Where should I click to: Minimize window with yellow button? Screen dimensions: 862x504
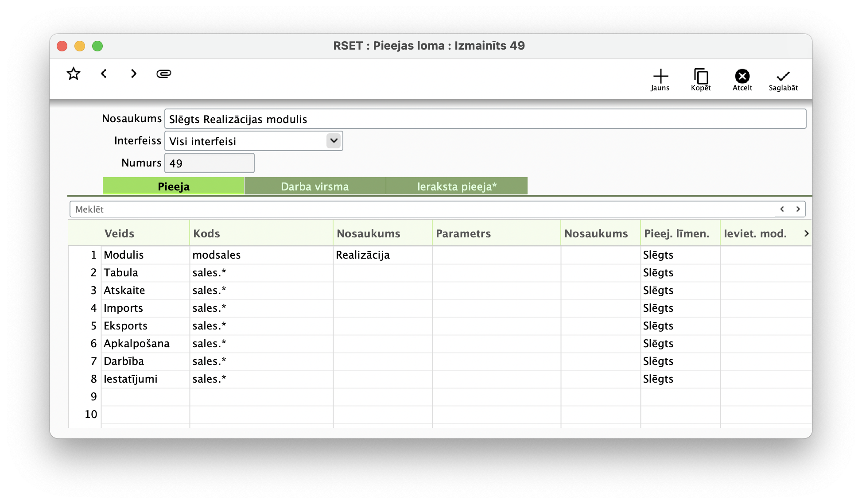pos(80,46)
